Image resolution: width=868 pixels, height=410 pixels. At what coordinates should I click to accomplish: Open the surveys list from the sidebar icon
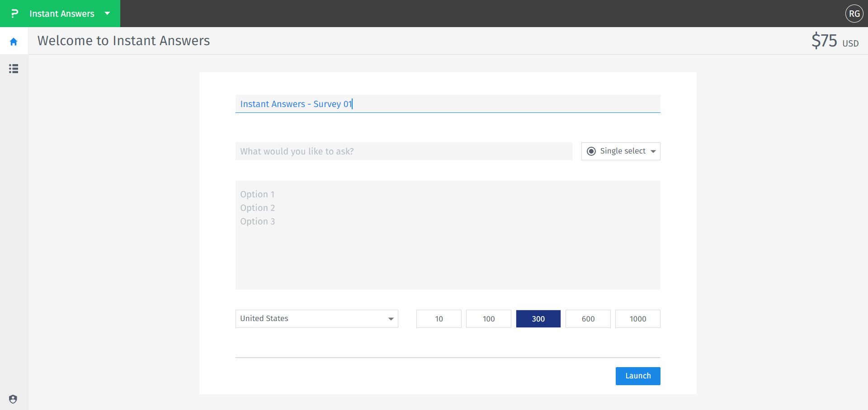(14, 69)
